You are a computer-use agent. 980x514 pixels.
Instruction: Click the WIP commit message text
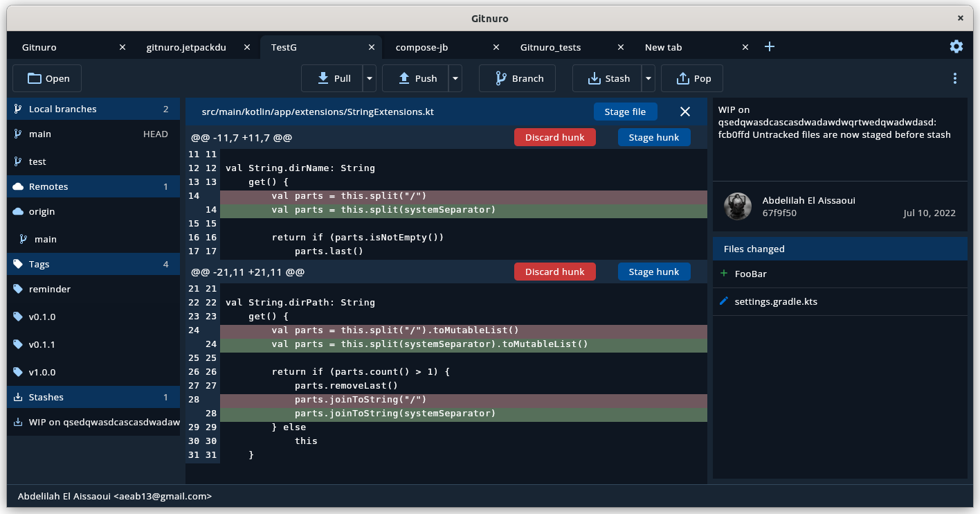tap(834, 122)
